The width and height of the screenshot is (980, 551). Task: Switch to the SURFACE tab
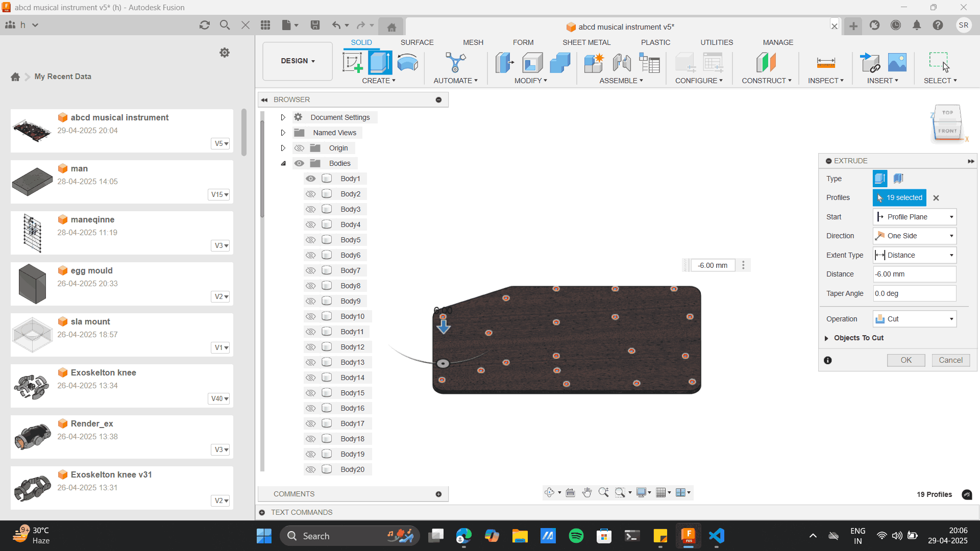tap(417, 42)
